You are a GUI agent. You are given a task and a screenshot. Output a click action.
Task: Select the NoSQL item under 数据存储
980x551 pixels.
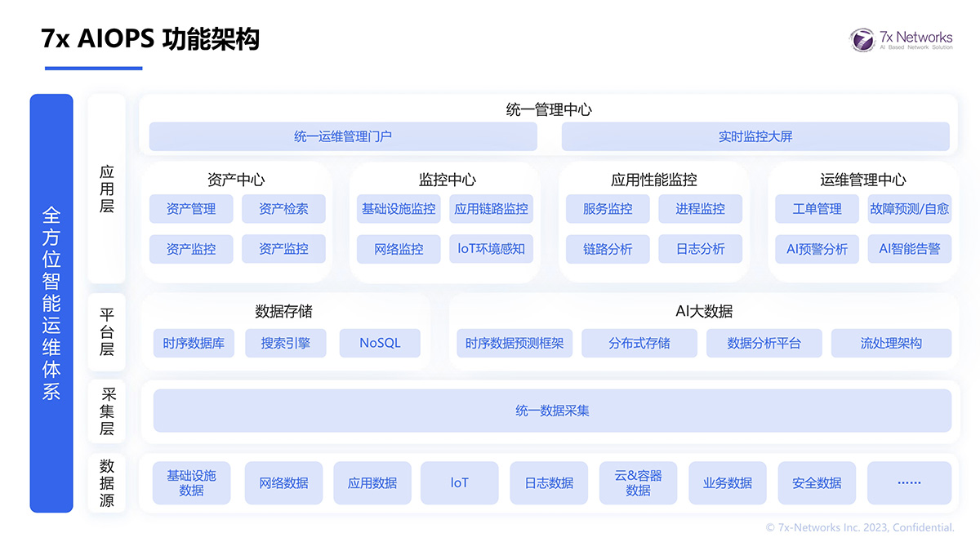tap(380, 343)
